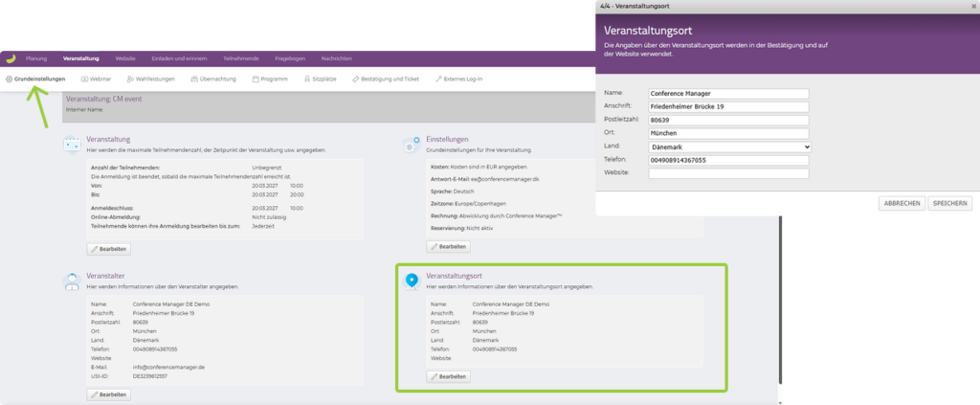Open Sitzplätze in the sub-navigation
This screenshot has height=405, width=980.
(x=321, y=79)
